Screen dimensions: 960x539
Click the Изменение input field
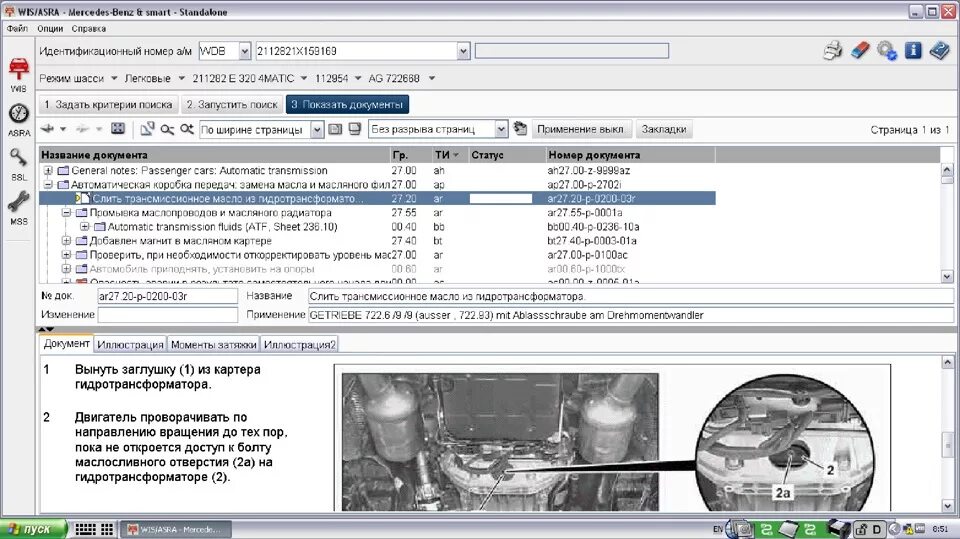(167, 315)
